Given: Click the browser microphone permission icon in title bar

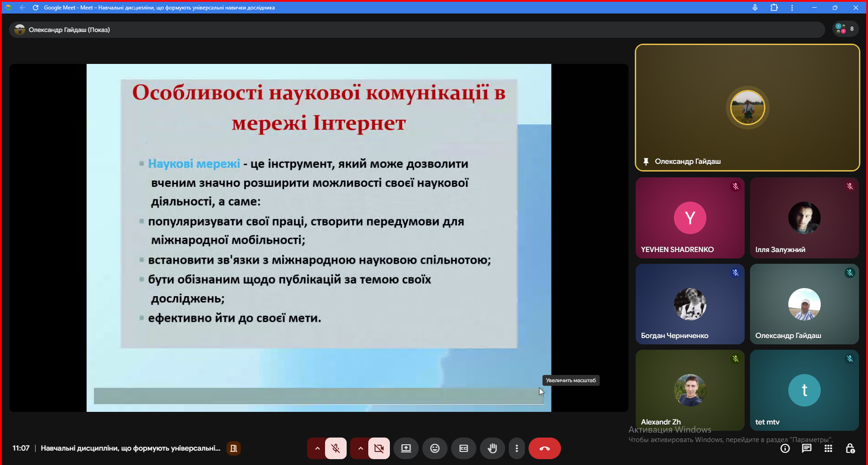Looking at the screenshot, I should click(755, 8).
